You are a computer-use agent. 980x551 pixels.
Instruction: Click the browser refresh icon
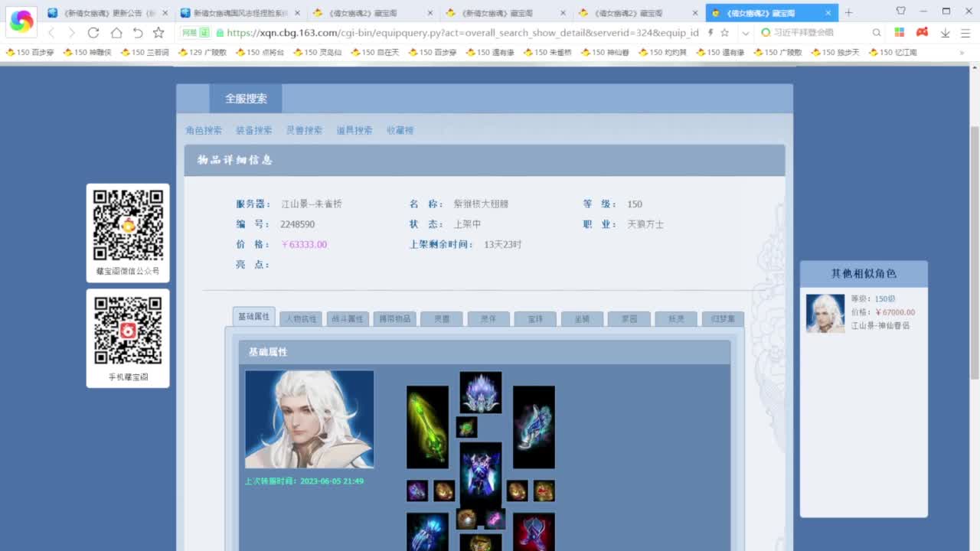(94, 32)
